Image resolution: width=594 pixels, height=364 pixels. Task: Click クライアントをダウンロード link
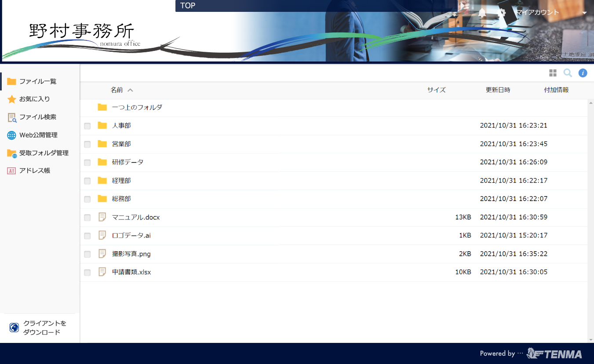click(x=45, y=328)
